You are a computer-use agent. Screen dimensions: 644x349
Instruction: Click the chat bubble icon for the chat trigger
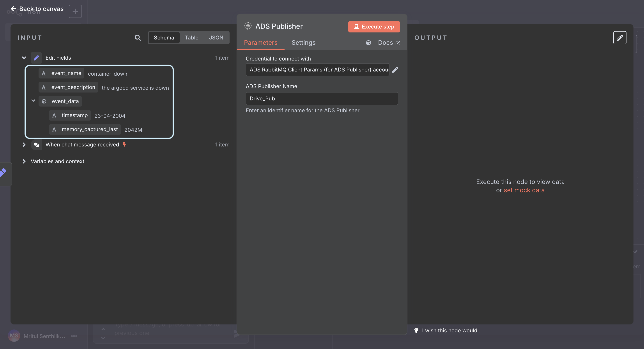36,145
